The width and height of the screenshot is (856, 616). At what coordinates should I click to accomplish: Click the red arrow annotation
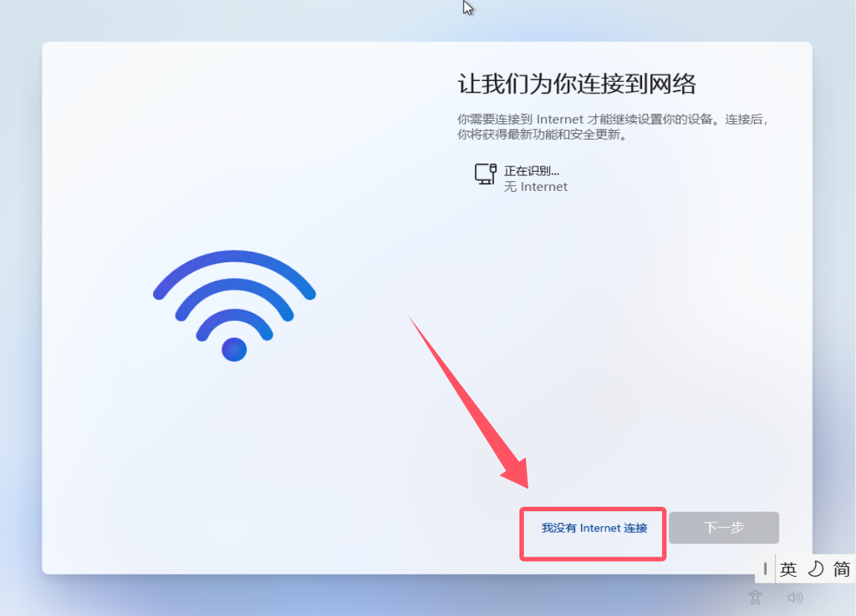pyautogui.click(x=468, y=403)
